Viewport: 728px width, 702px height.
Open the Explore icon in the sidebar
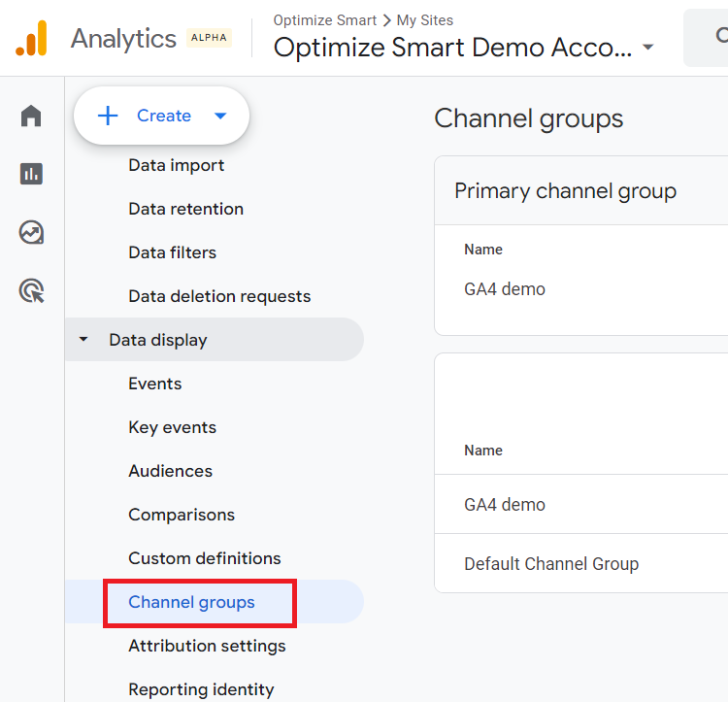(x=31, y=232)
